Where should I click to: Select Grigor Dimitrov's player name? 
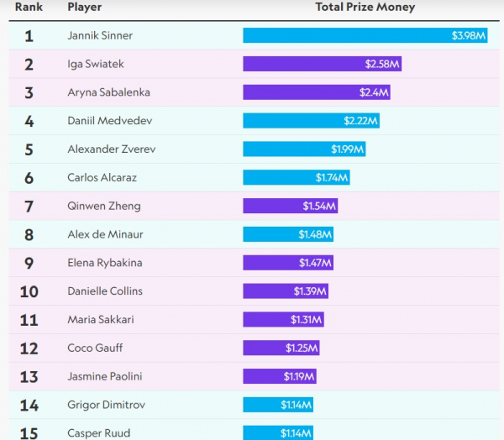pos(106,405)
